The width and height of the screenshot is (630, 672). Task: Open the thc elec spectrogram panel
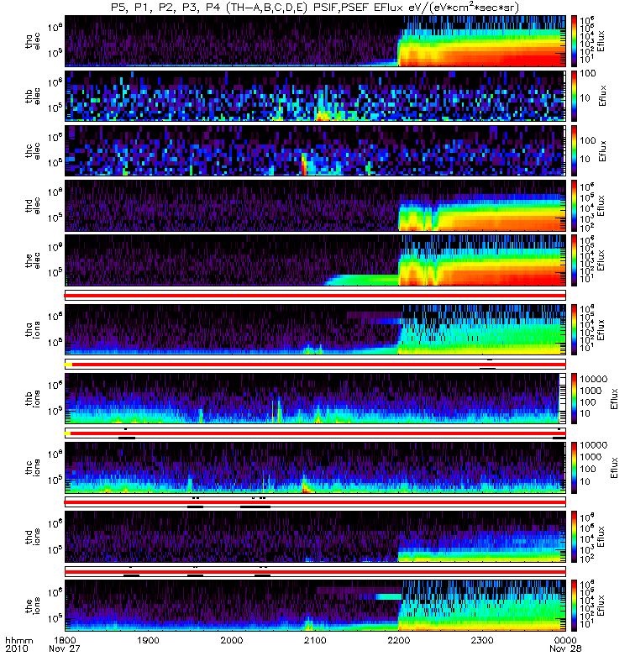[x=315, y=151]
